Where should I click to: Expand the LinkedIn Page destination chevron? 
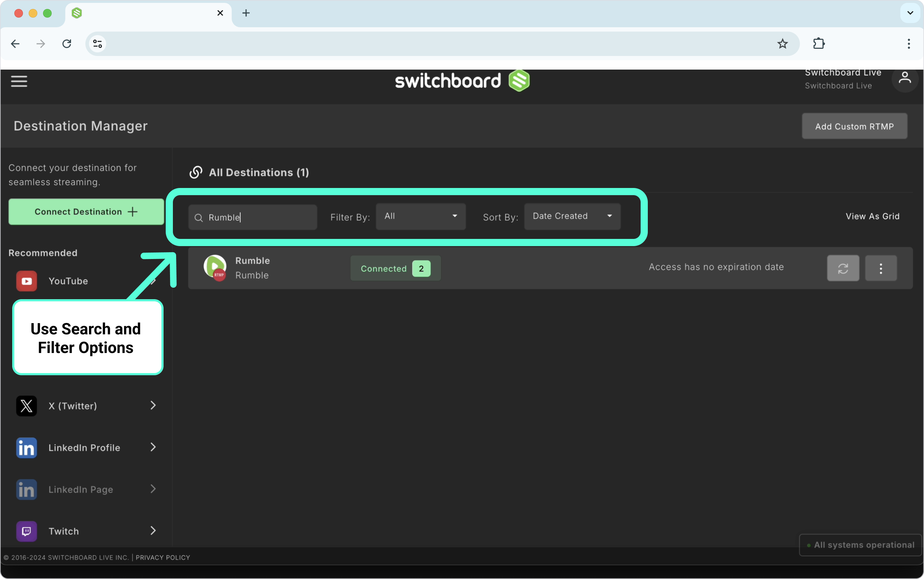(x=153, y=489)
